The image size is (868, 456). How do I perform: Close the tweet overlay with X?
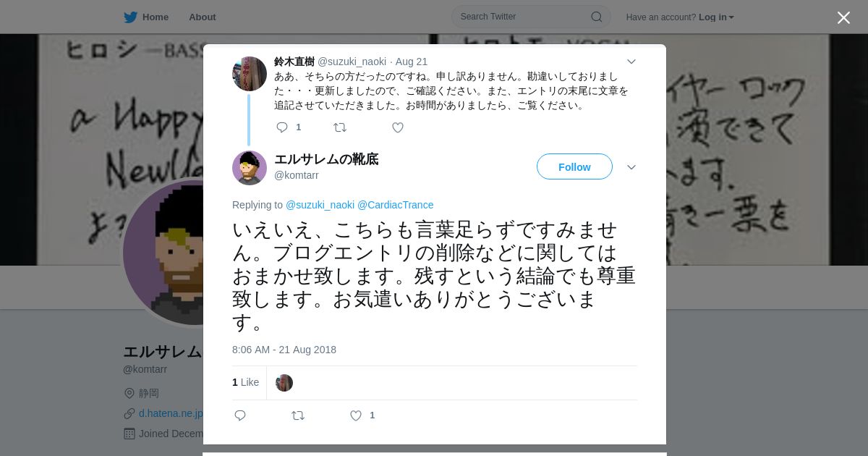click(843, 17)
